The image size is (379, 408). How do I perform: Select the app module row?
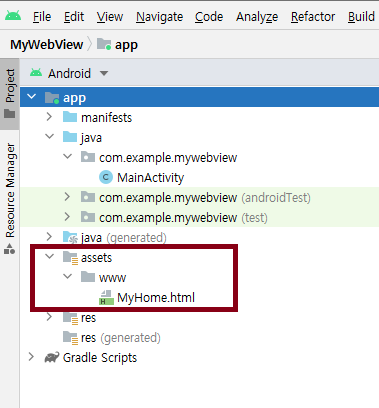pyautogui.click(x=199, y=97)
